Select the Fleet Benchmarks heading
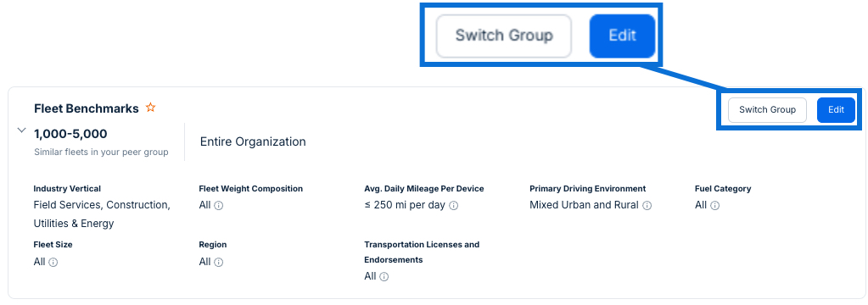Viewport: 868px width, 305px height. point(87,108)
